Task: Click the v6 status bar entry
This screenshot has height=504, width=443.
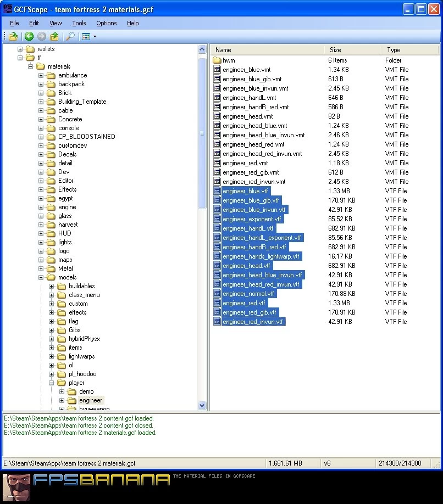Action: (327, 463)
